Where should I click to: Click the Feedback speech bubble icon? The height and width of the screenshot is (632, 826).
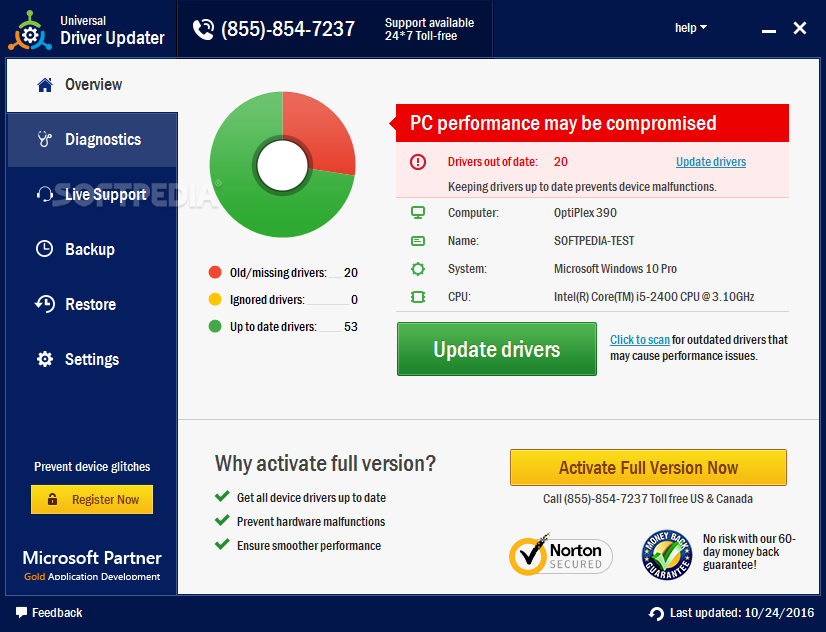21,613
